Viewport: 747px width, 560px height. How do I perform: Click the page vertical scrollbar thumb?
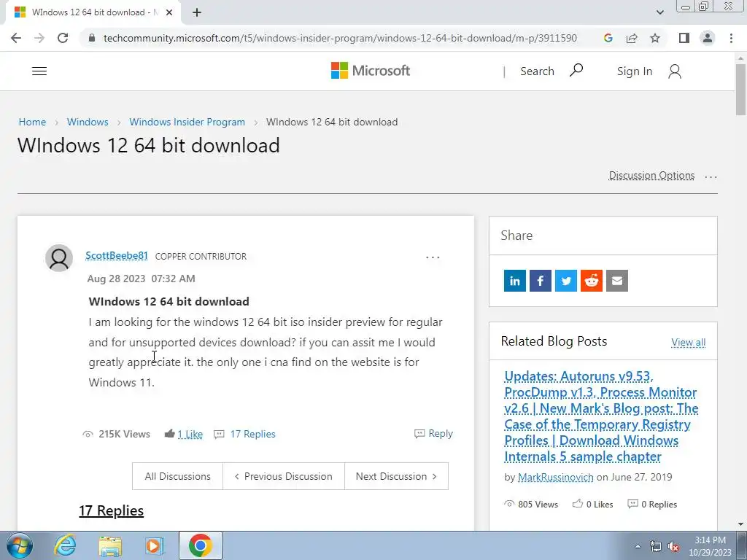tap(740, 90)
